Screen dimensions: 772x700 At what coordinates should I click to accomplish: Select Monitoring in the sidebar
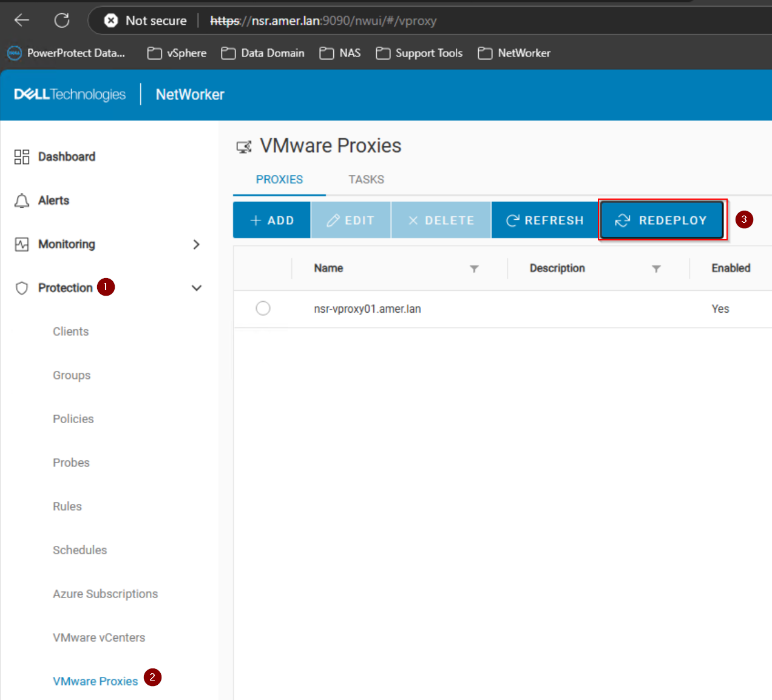pyautogui.click(x=67, y=244)
